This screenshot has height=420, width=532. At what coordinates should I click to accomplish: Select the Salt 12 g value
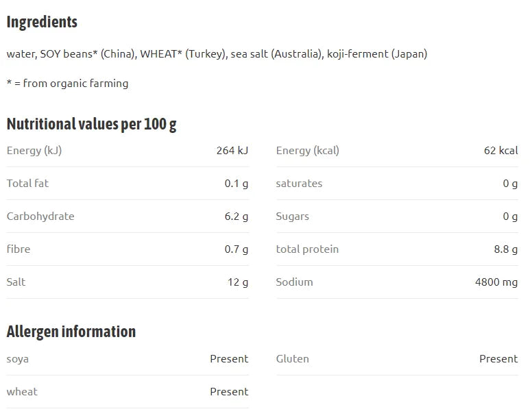[238, 282]
